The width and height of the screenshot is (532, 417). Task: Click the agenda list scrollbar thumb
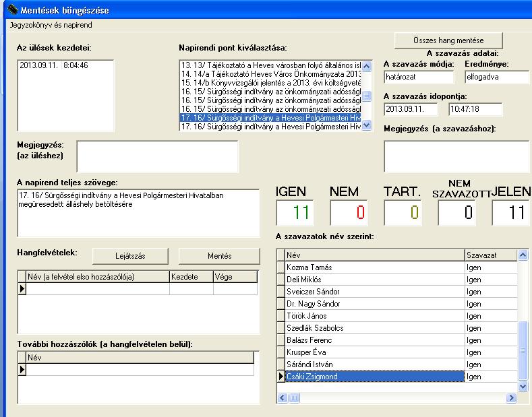(x=366, y=96)
